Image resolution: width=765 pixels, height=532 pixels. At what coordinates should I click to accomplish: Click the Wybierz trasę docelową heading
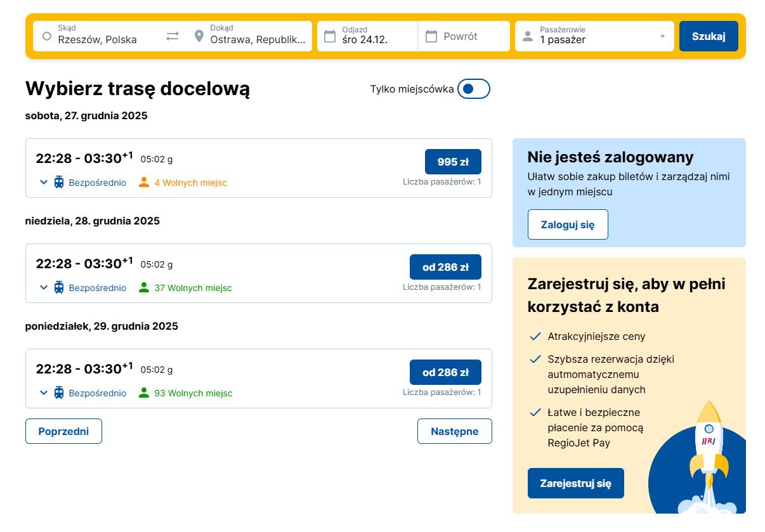tap(138, 89)
